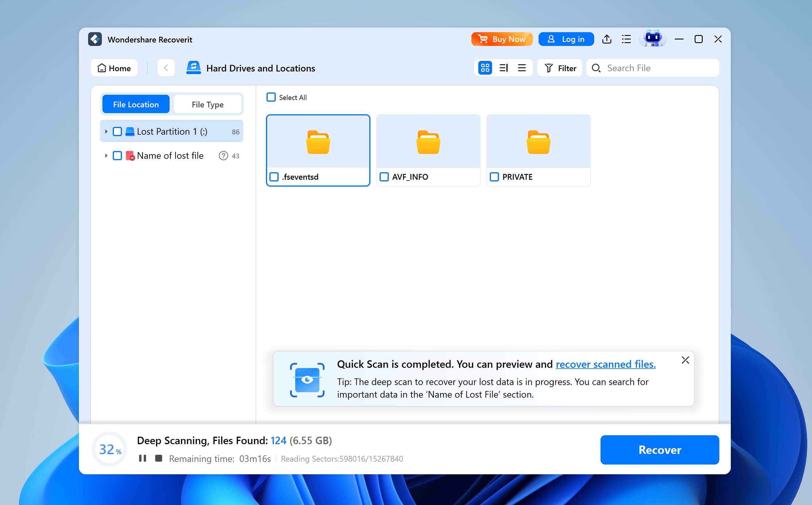This screenshot has height=505, width=812.
Task: Stop the deep scan
Action: pos(159,458)
